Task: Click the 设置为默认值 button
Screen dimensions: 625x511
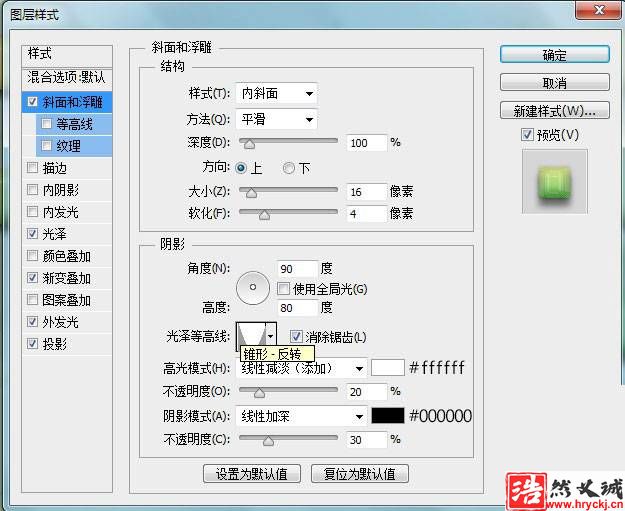Action: pos(252,474)
